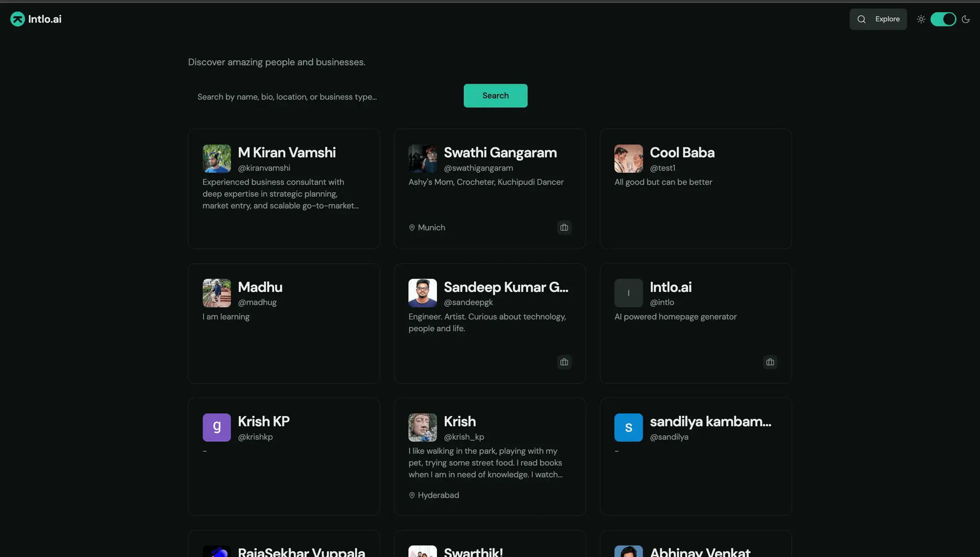
Task: Open the Swarthik! card heading
Action: 473,552
